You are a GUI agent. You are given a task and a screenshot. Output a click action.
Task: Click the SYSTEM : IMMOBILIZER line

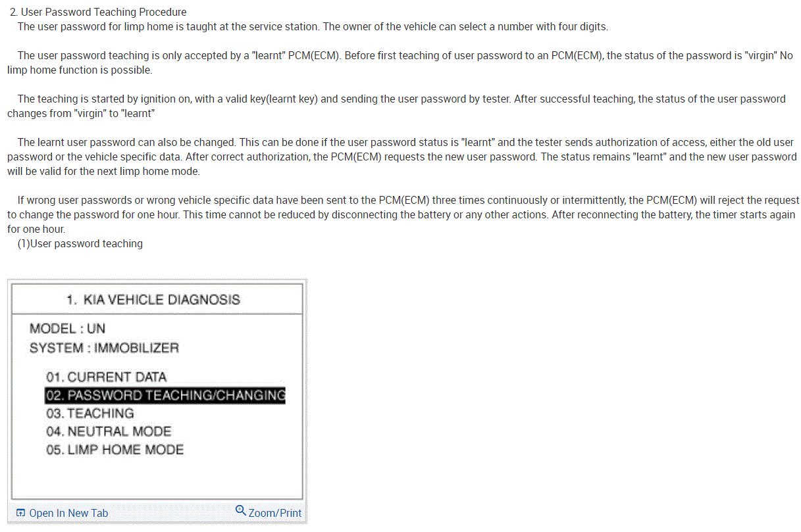pyautogui.click(x=104, y=348)
